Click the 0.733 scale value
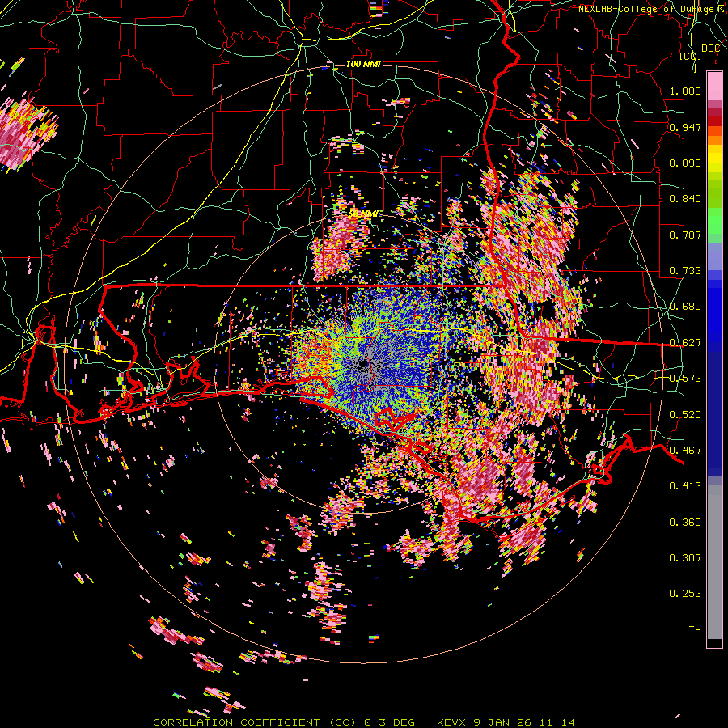The image size is (728, 728). click(x=685, y=271)
